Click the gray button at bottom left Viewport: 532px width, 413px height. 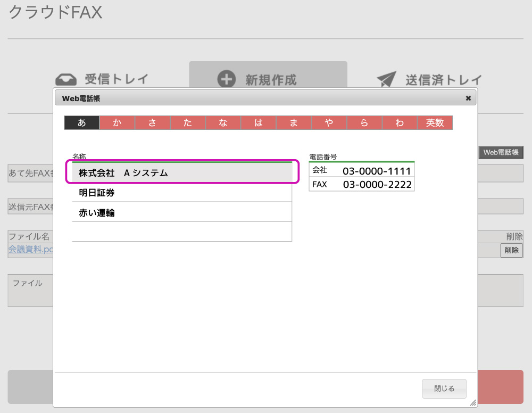[30, 387]
